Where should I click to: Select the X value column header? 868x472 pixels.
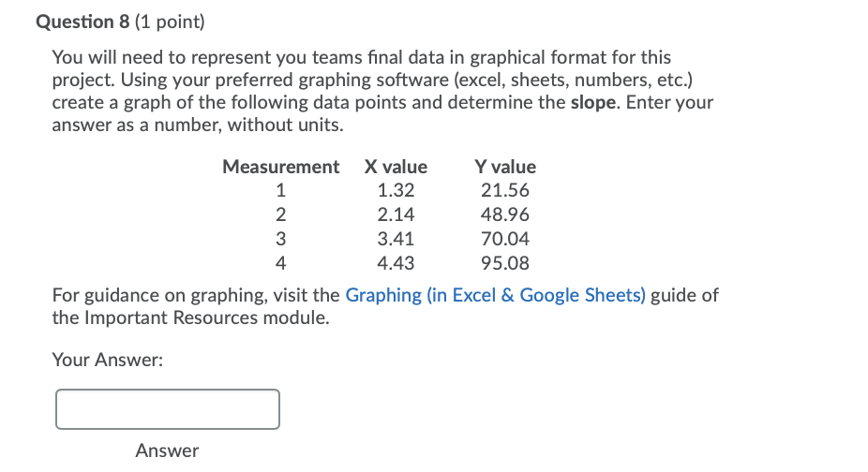(x=396, y=167)
